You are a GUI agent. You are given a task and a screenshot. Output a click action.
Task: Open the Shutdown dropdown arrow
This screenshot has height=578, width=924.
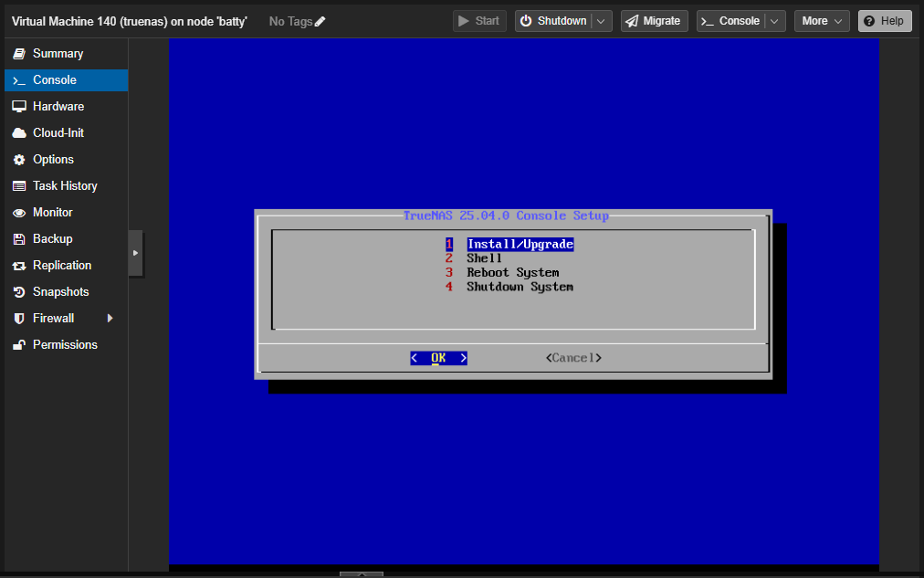click(x=602, y=21)
